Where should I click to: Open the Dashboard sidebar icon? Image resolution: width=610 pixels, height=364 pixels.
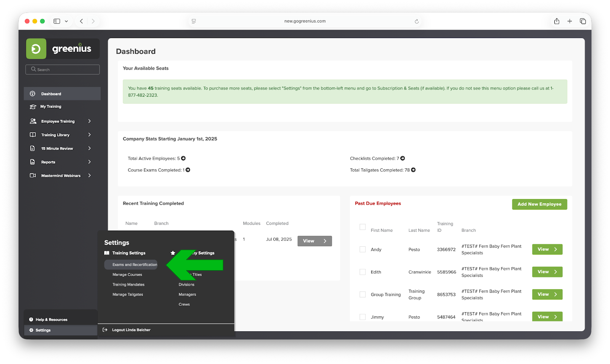point(33,94)
